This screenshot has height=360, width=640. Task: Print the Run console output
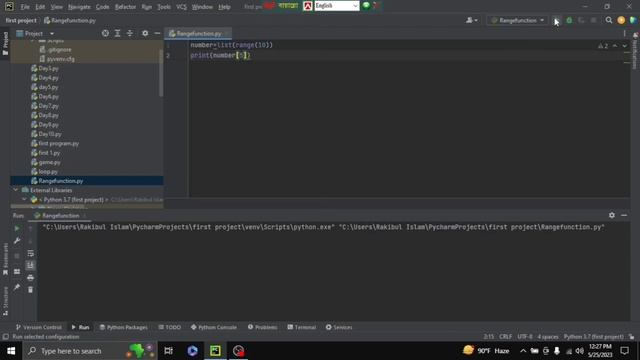click(x=30, y=278)
